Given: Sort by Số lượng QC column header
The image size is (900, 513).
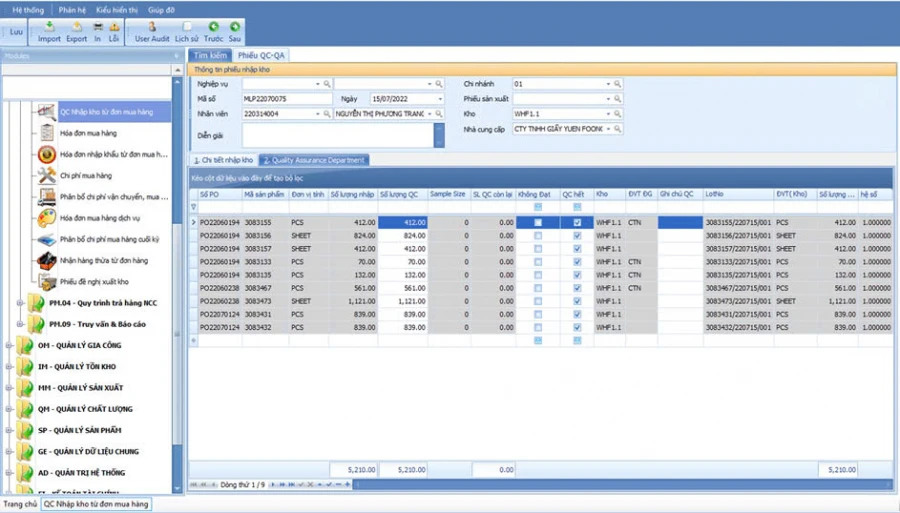Looking at the screenshot, I should tap(403, 195).
